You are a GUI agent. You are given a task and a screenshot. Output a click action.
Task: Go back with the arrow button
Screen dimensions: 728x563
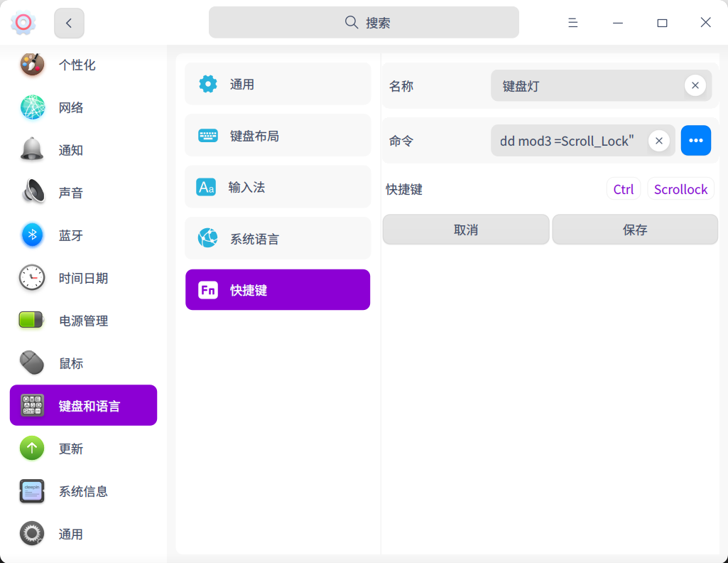[x=69, y=23]
